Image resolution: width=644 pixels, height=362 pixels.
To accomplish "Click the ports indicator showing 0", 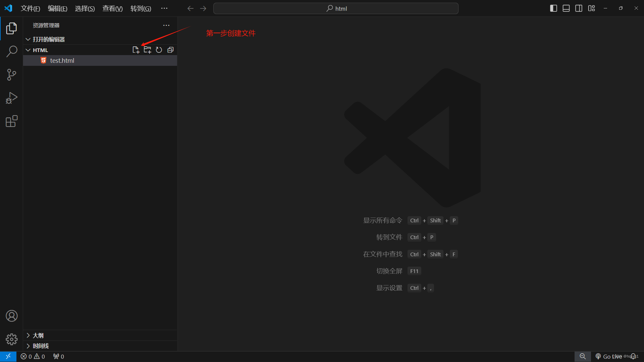I will [x=58, y=357].
